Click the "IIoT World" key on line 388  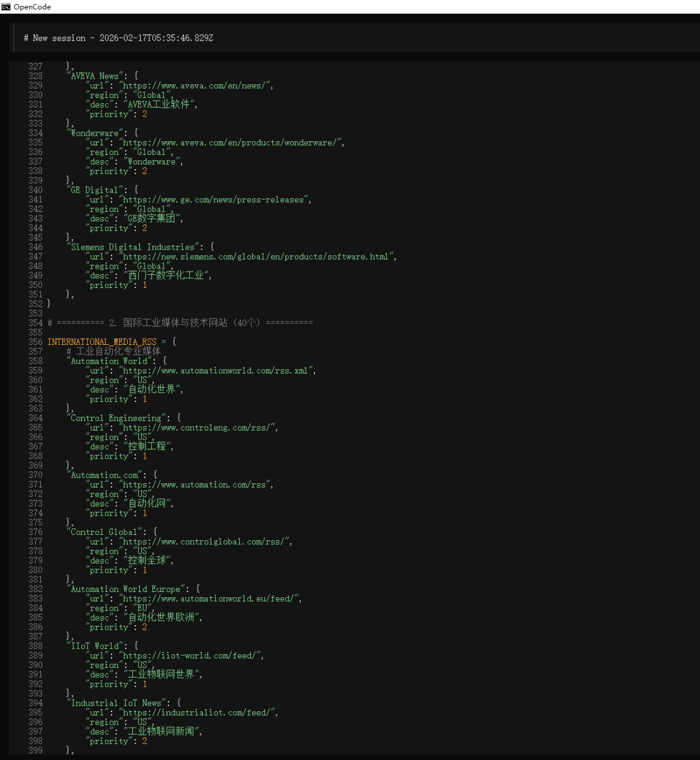[95, 646]
